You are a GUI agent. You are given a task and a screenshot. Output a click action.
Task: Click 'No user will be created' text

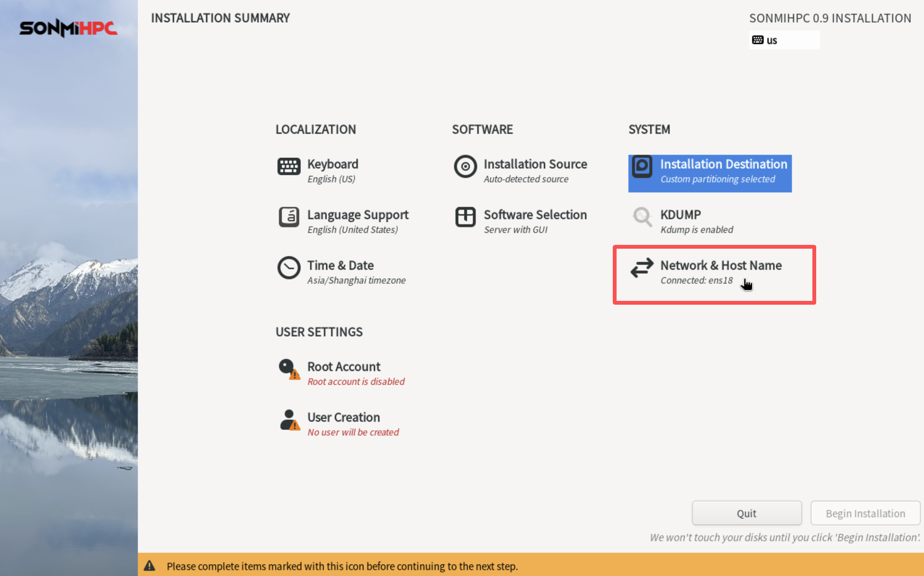[x=353, y=432]
